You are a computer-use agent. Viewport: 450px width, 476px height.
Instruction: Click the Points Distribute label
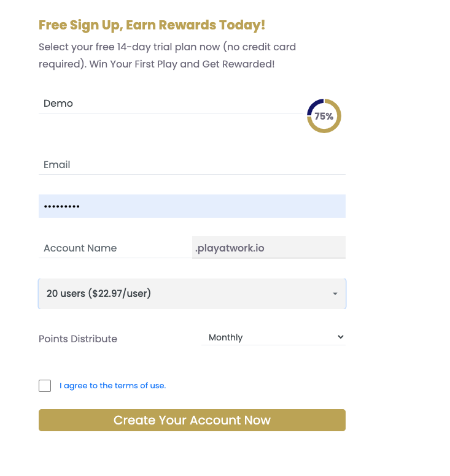pos(78,339)
